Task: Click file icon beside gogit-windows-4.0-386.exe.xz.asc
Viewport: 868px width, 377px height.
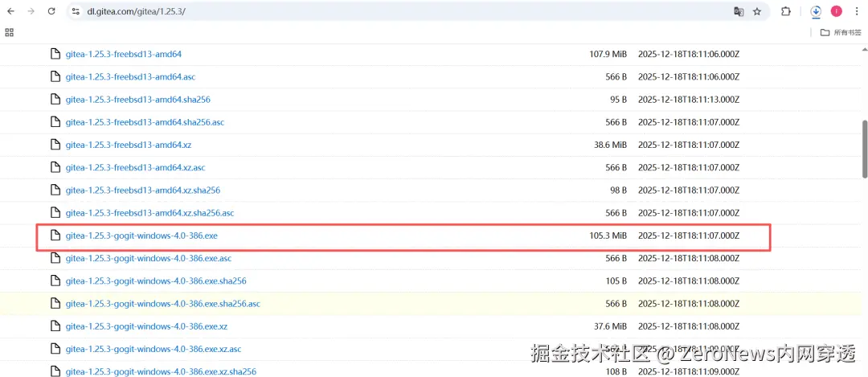Action: click(55, 350)
